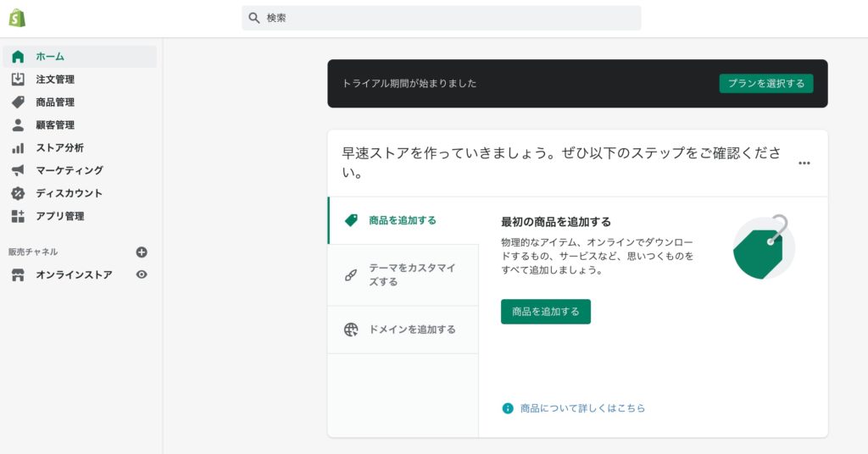
Task: Open 顧客管理 customers person icon
Action: 18,125
